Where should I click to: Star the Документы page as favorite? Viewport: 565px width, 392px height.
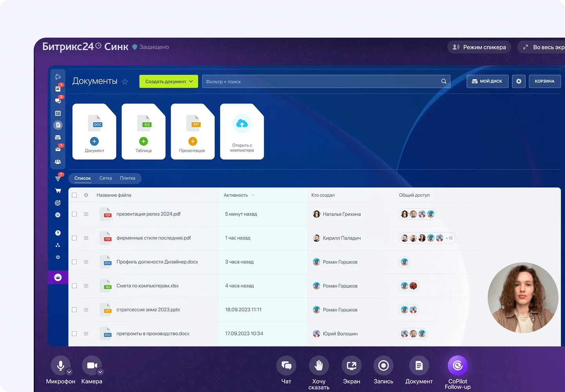coord(125,82)
